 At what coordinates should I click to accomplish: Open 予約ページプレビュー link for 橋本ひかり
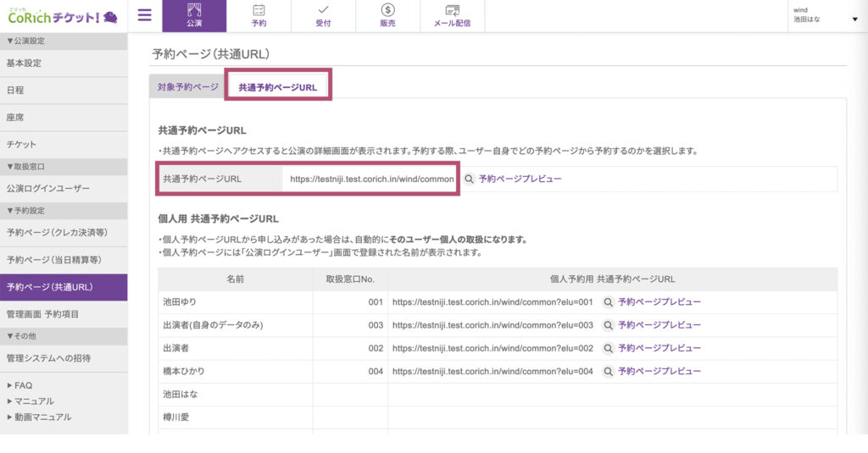(x=659, y=371)
